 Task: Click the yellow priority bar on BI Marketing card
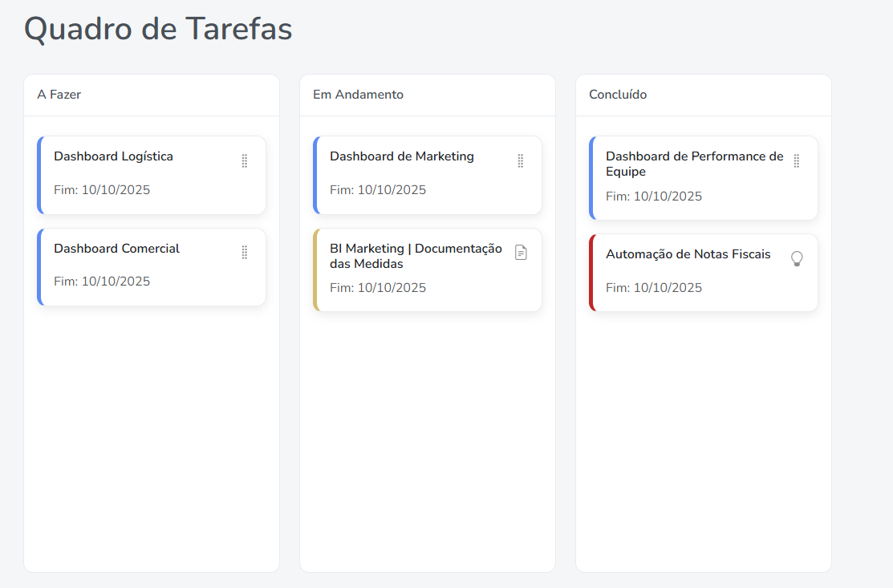tap(315, 270)
